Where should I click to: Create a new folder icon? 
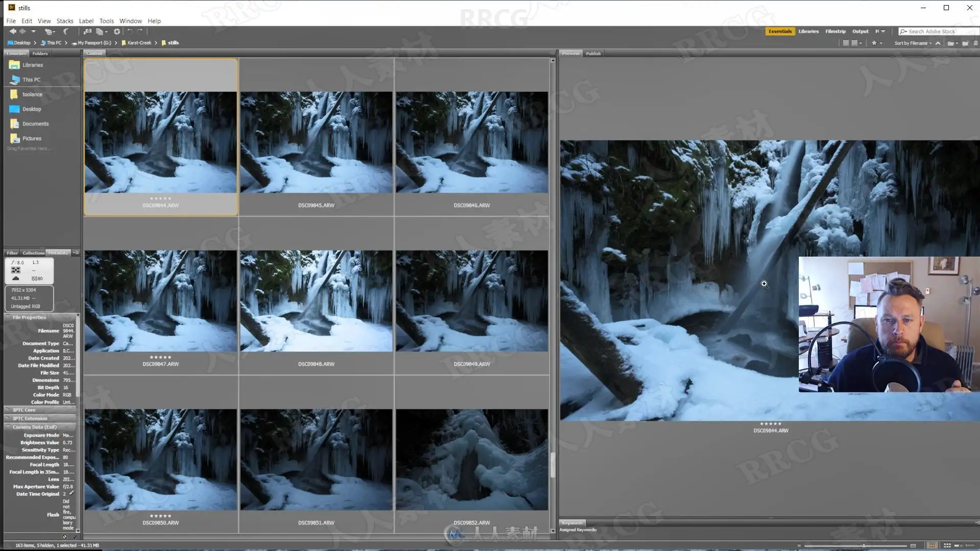(965, 43)
